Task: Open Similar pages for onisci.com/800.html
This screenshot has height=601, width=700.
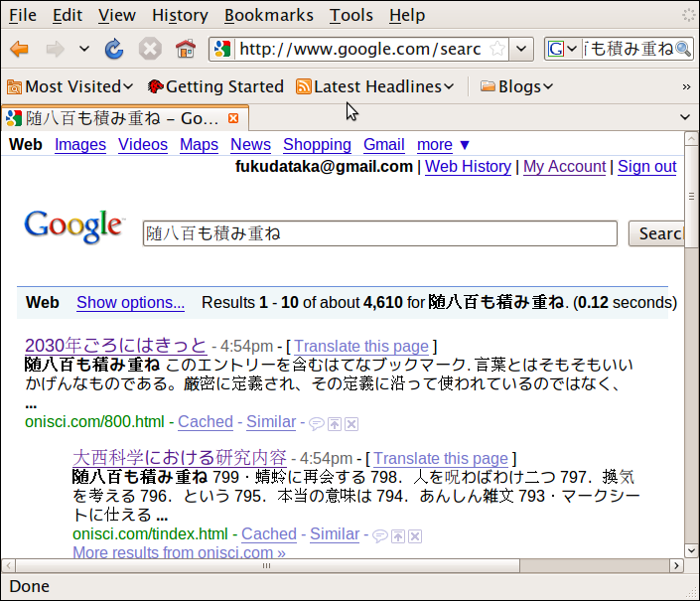Action: [271, 421]
